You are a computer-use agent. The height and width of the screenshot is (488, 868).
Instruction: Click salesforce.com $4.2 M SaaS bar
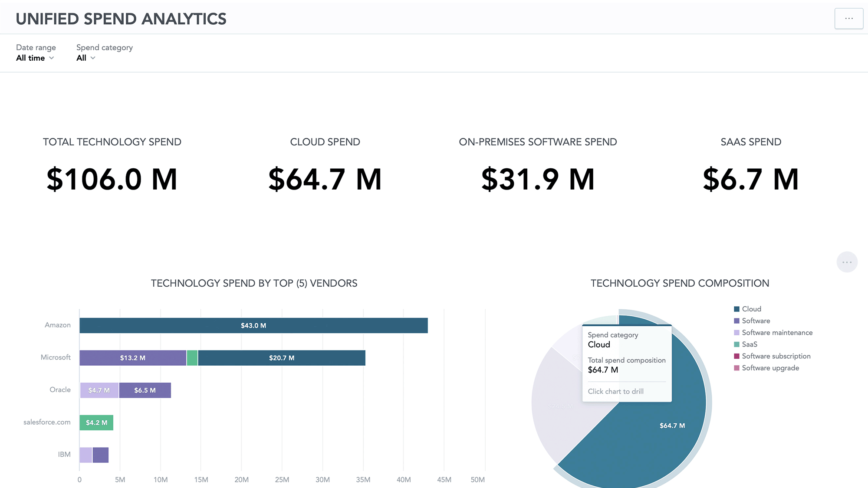(96, 422)
